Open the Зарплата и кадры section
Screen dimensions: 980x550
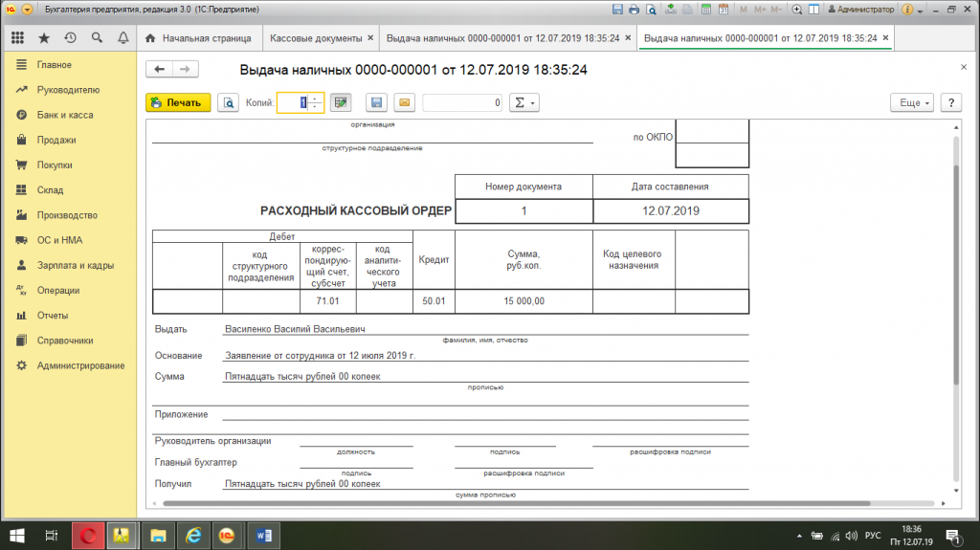(76, 265)
